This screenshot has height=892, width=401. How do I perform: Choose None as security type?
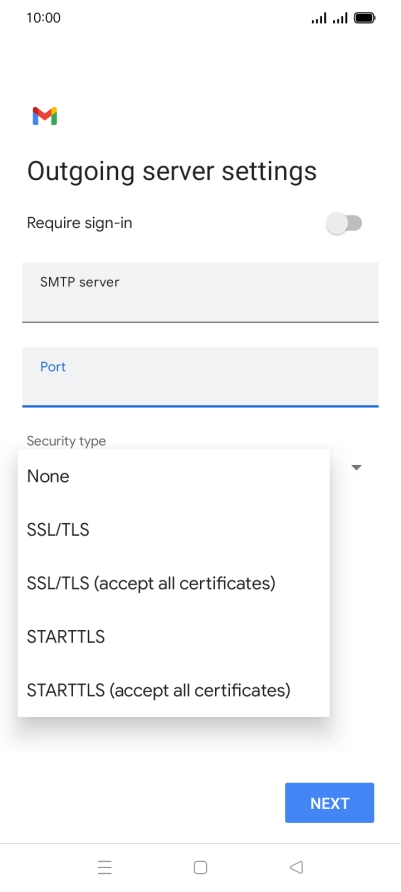(174, 476)
